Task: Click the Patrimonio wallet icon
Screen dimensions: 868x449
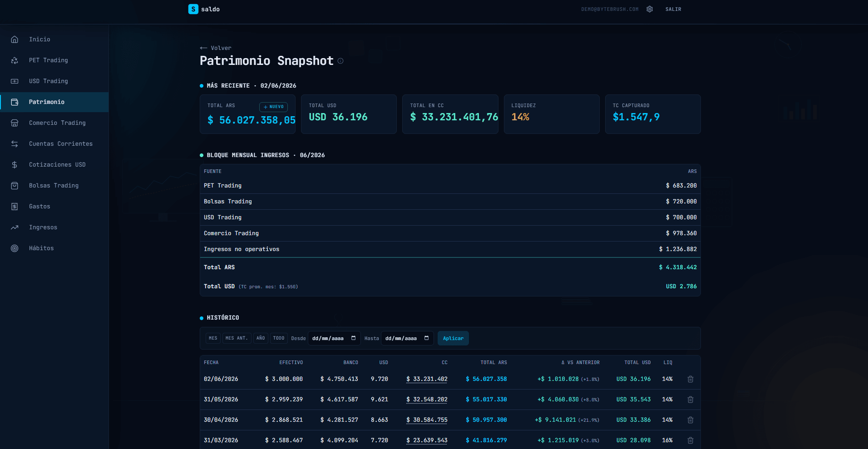Action: coord(15,102)
